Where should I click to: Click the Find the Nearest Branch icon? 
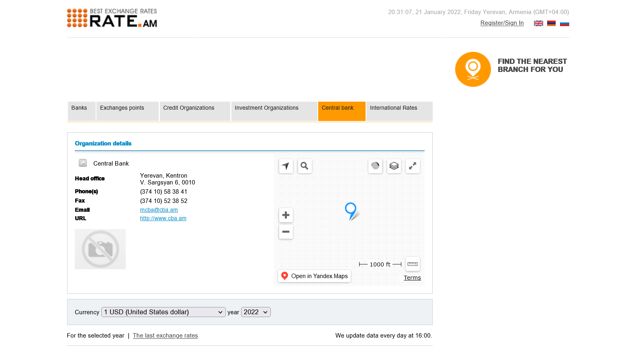click(x=473, y=69)
